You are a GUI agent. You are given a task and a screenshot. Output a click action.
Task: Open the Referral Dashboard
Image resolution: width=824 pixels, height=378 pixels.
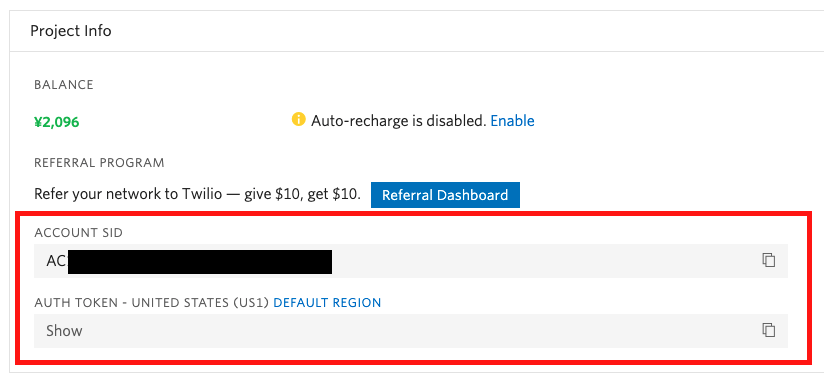[445, 195]
